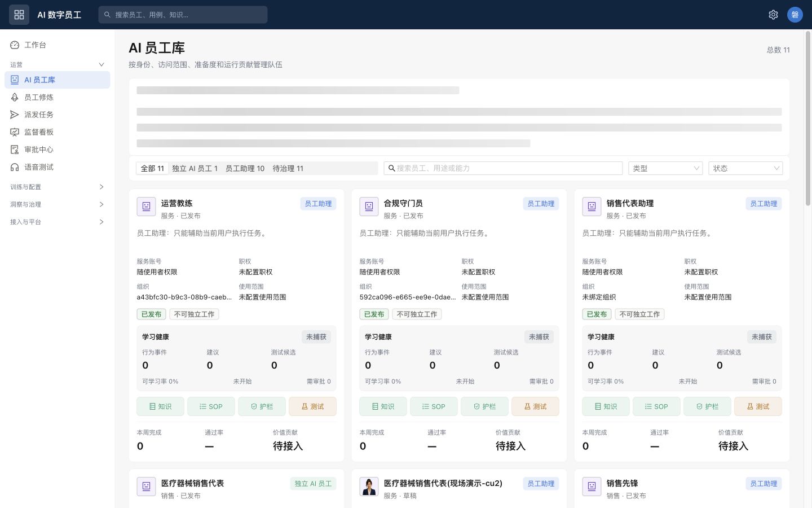Open the 合规守门员 card title
Screen dimensions: 812x508
pyautogui.click(x=403, y=203)
